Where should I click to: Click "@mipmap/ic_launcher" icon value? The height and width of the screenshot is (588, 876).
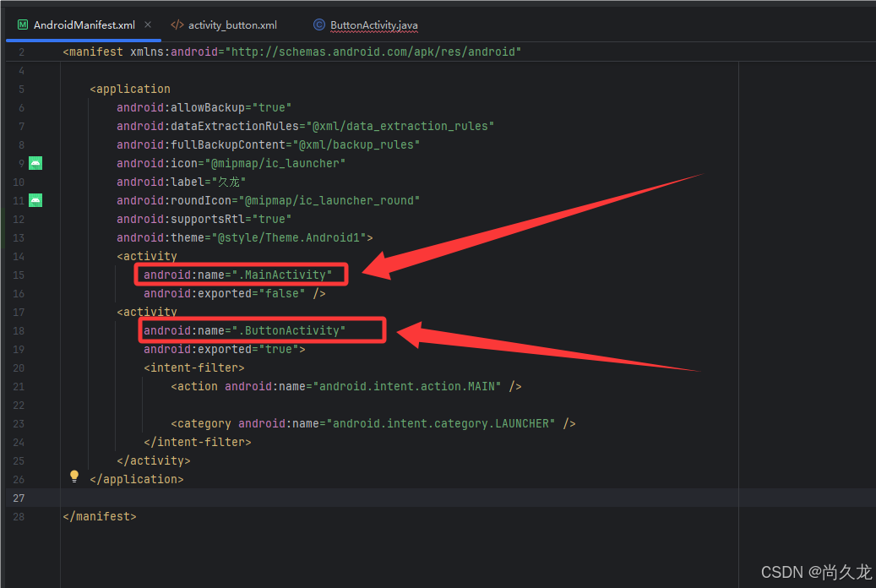coord(275,163)
